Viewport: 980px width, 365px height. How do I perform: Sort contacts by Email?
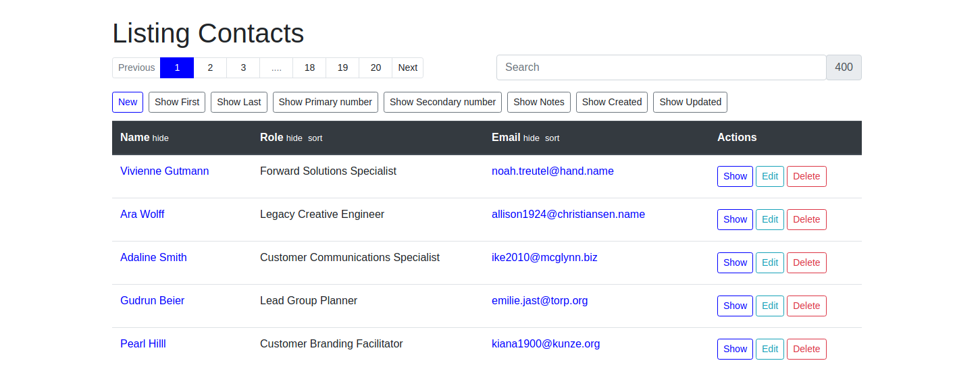552,138
